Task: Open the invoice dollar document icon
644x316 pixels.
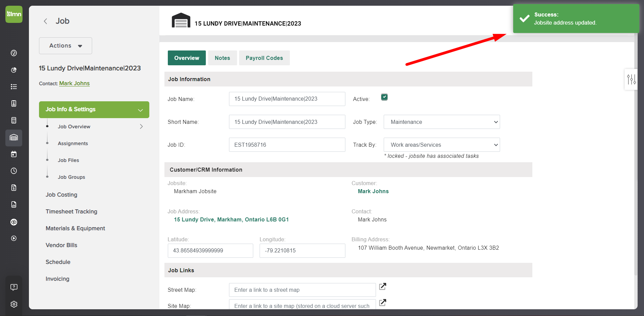Action: click(x=14, y=188)
